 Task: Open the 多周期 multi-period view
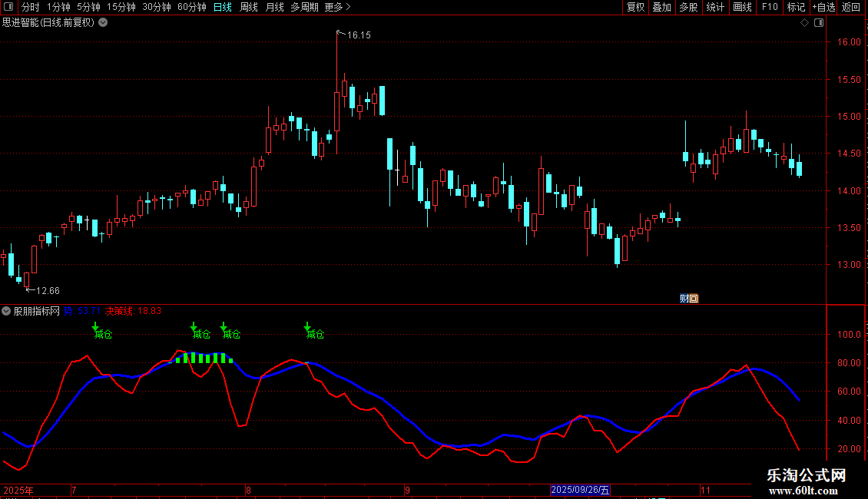tap(304, 7)
